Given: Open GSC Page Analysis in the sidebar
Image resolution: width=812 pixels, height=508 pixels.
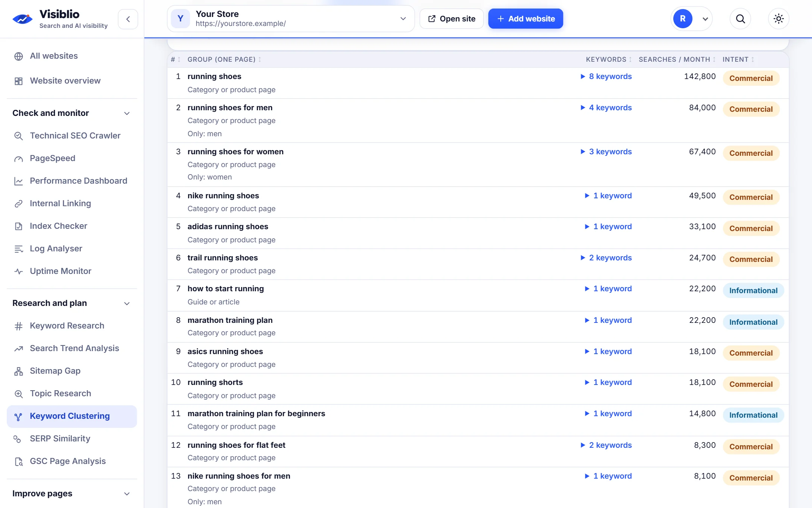Looking at the screenshot, I should pos(72,461).
